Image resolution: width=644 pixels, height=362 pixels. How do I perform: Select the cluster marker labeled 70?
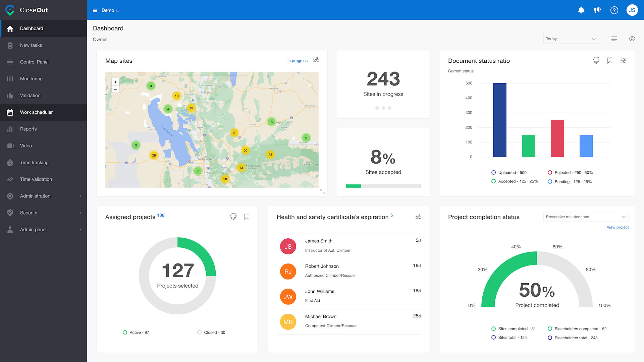(x=234, y=133)
